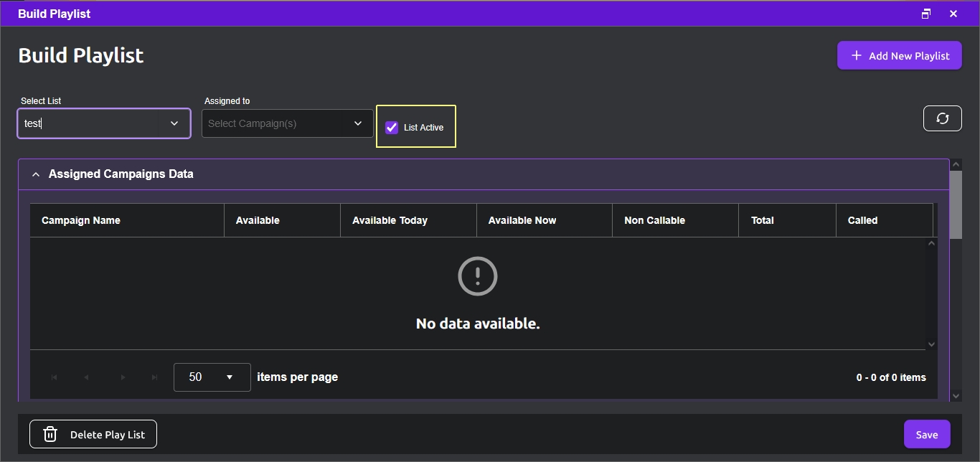Screen dimensions: 980x462
Task: Click the Assigned to label
Action: click(227, 101)
